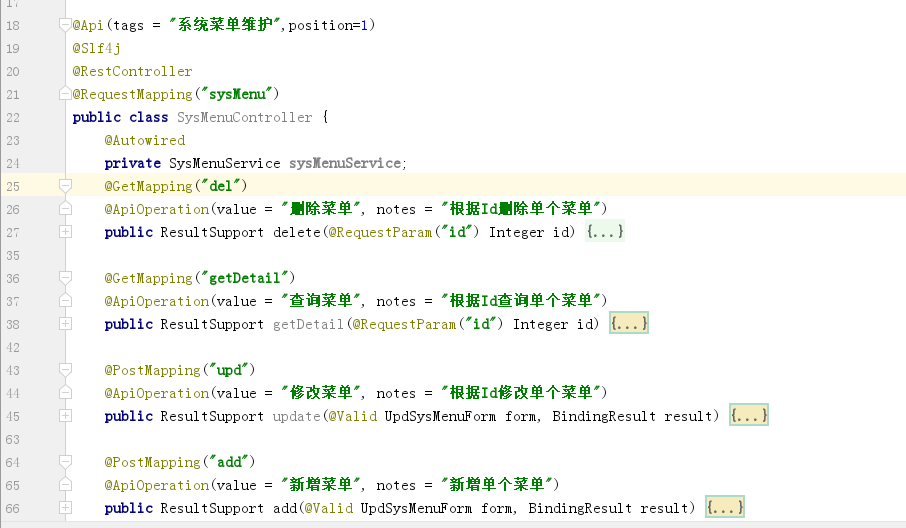This screenshot has height=528, width=906.
Task: Click the @RestController annotation
Action: [x=132, y=71]
